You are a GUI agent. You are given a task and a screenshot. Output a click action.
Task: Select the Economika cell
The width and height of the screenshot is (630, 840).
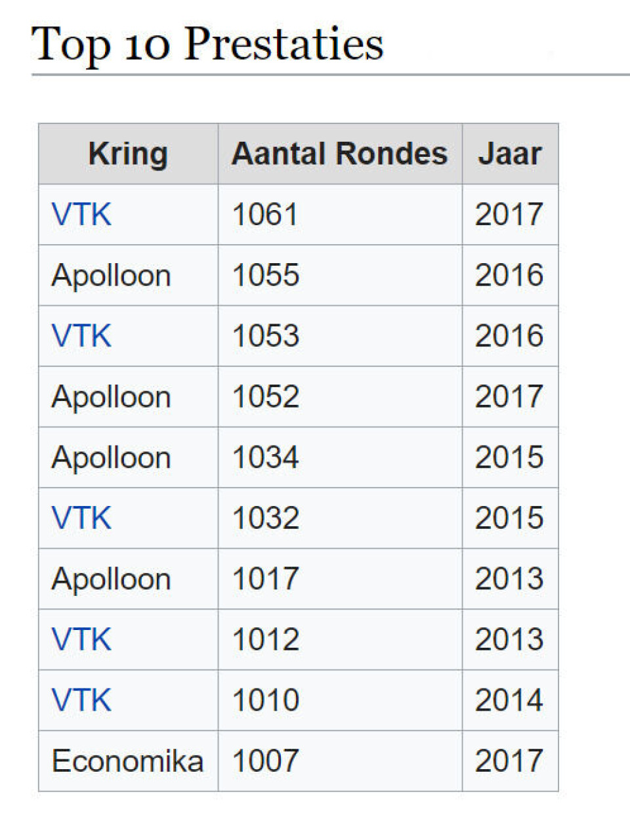(x=127, y=761)
